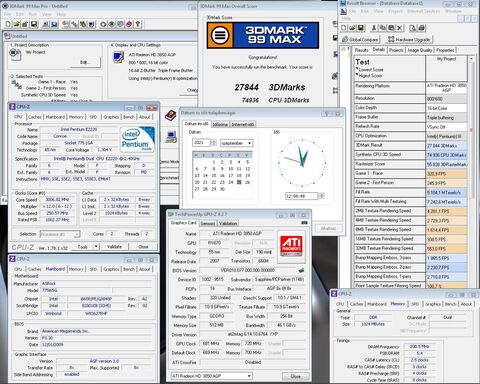Click the Fill Rate With Multi-Texturing row

tap(411, 202)
